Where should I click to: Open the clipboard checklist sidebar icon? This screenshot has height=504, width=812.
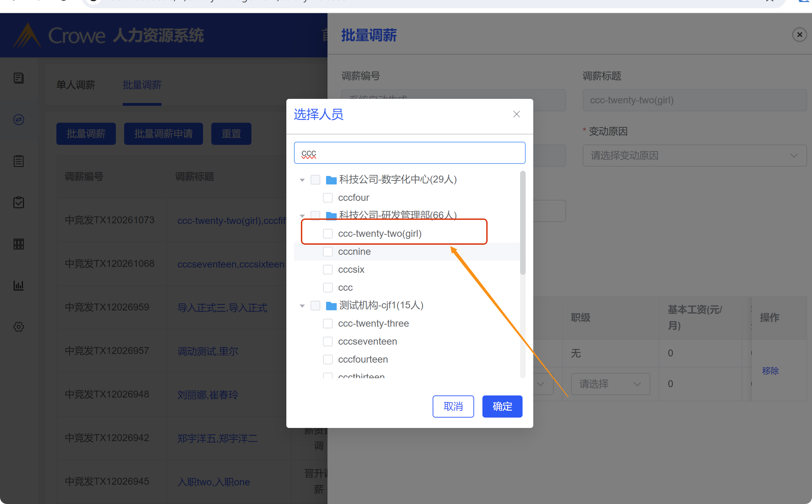tap(19, 203)
